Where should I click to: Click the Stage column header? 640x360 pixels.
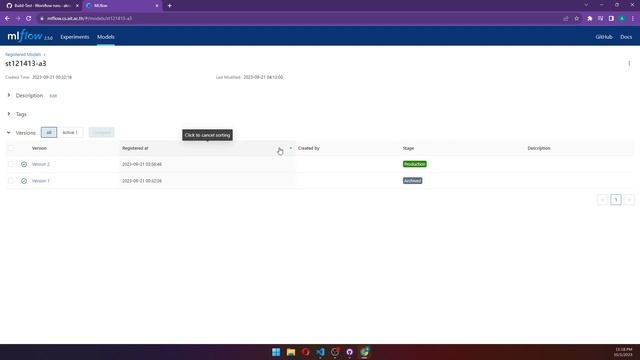(408, 148)
